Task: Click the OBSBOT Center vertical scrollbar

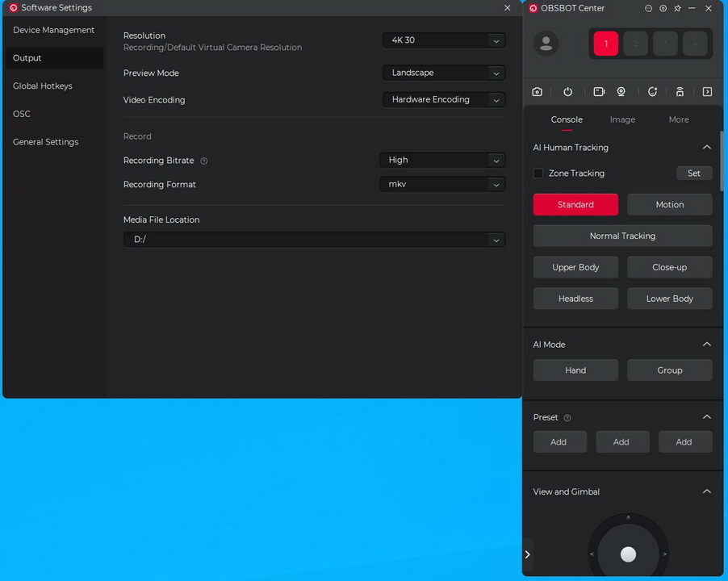Action: (x=722, y=161)
